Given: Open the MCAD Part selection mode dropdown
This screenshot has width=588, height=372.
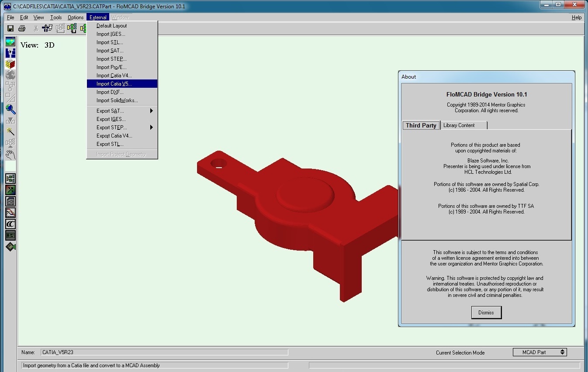Looking at the screenshot, I should [540, 352].
